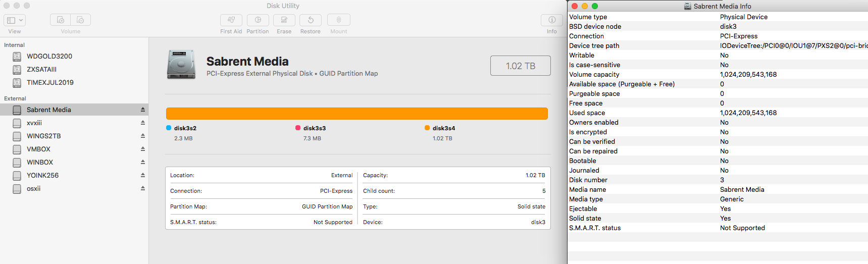Click the drive icon beside YOINK256

click(x=17, y=175)
